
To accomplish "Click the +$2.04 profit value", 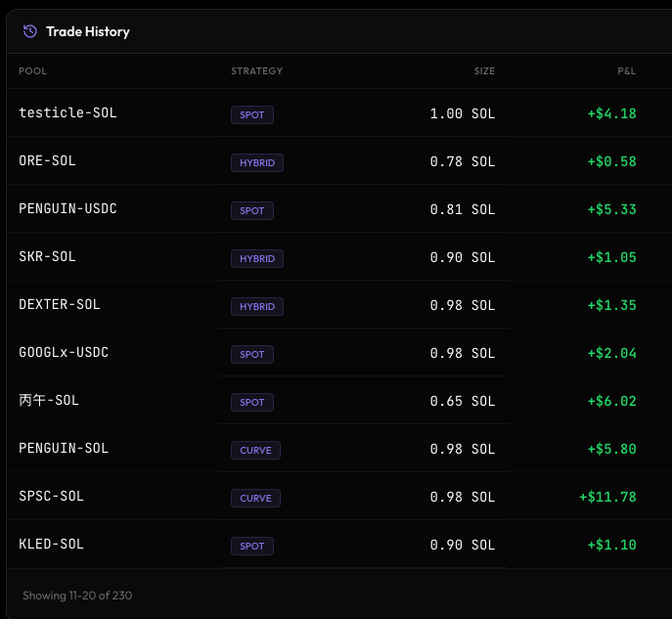I will pos(611,354).
